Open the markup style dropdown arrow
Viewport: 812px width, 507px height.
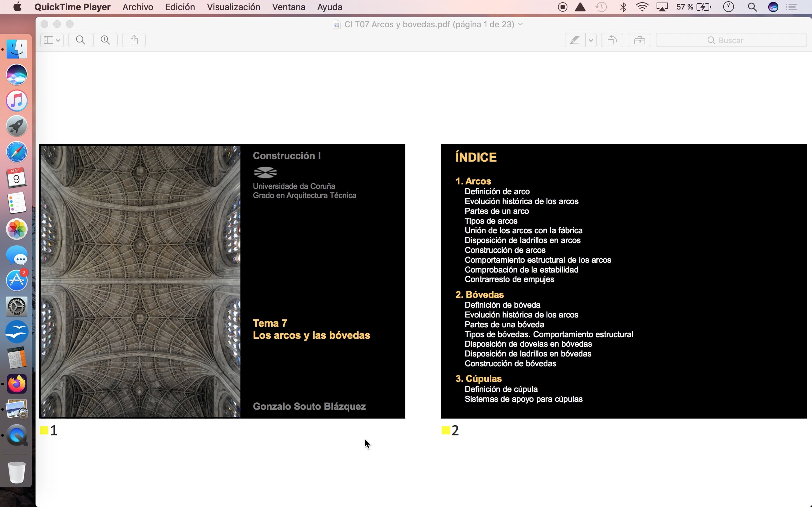click(591, 40)
